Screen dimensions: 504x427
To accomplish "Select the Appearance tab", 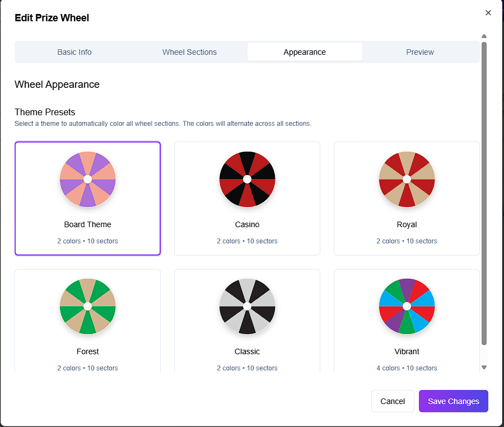I will click(305, 52).
